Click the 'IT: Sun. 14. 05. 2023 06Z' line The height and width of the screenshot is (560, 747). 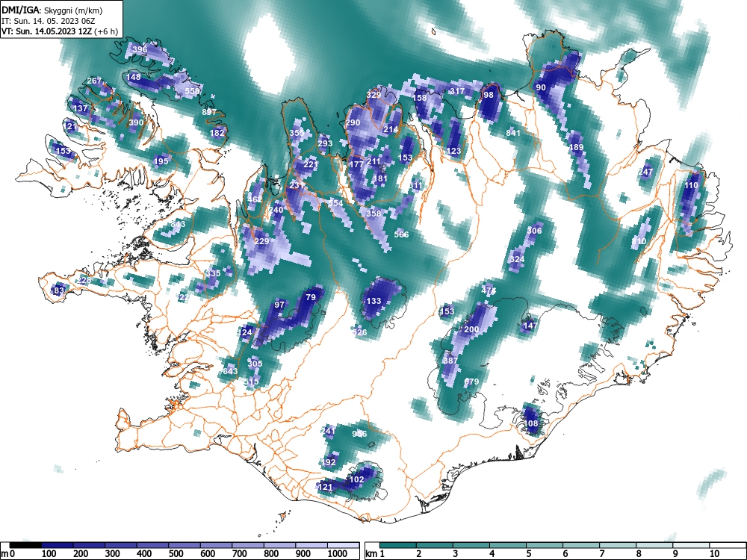[49, 22]
